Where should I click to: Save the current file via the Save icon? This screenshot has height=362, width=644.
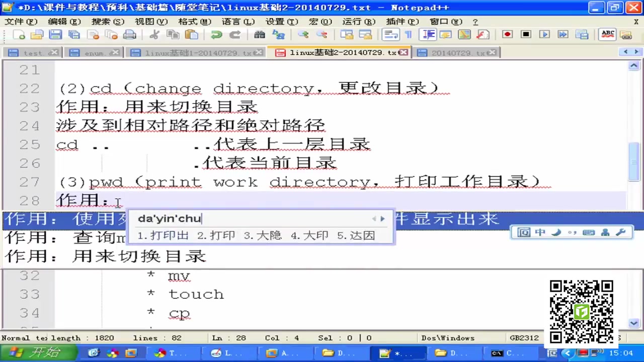(55, 34)
